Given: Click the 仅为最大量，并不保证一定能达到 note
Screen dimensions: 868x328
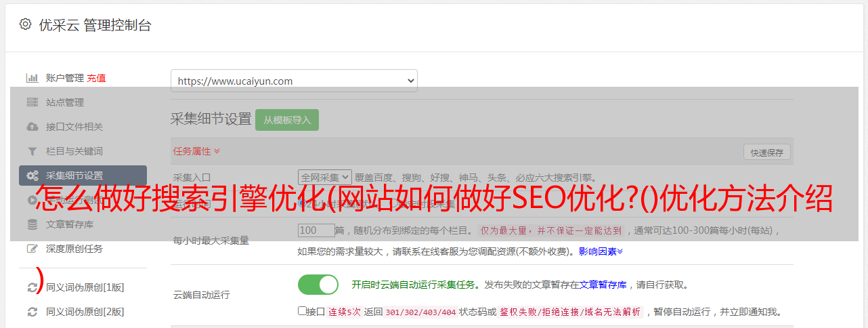Looking at the screenshot, I should pos(551,230).
